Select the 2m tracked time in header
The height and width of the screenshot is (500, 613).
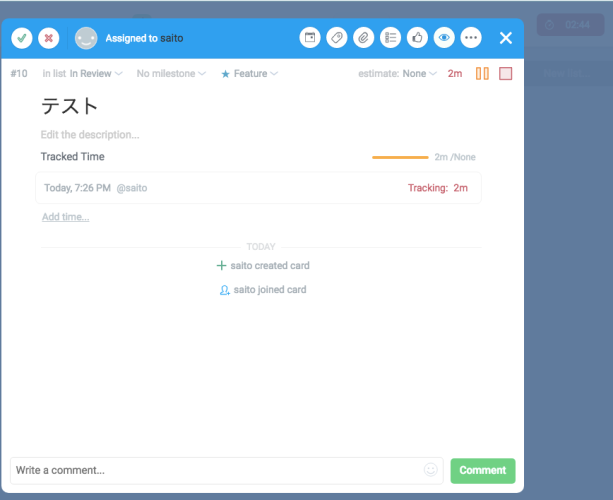[455, 73]
